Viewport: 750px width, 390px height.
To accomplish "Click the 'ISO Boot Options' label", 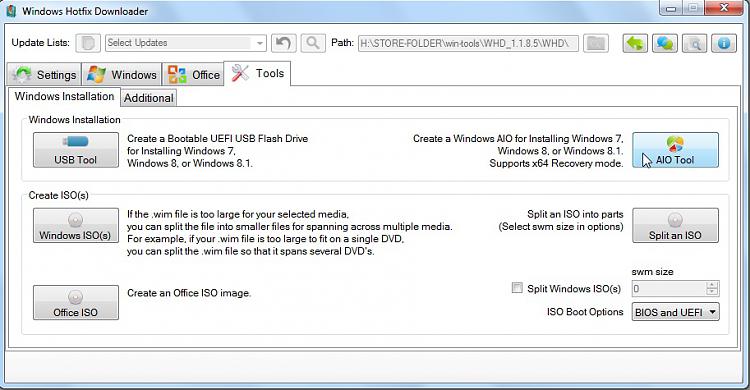I will pyautogui.click(x=585, y=312).
